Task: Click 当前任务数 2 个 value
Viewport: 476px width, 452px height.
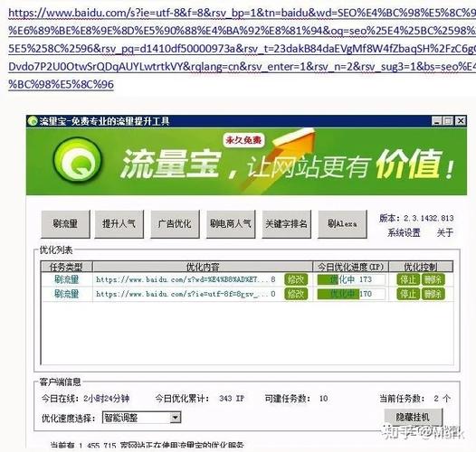Action: (442, 399)
